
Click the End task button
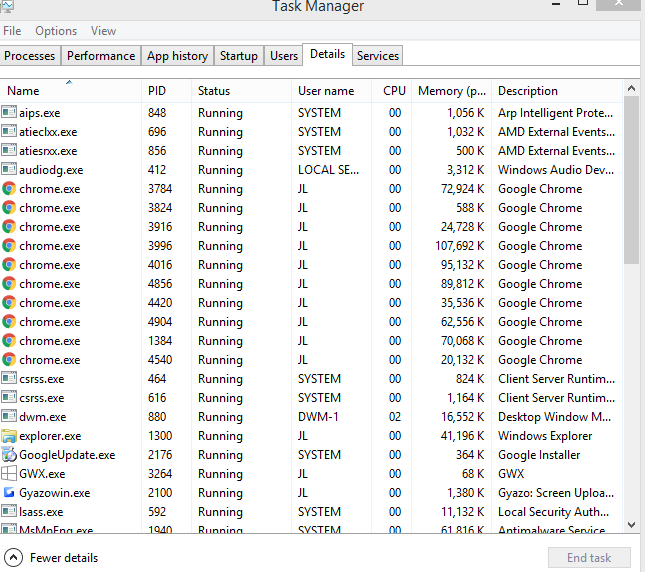pyautogui.click(x=589, y=558)
